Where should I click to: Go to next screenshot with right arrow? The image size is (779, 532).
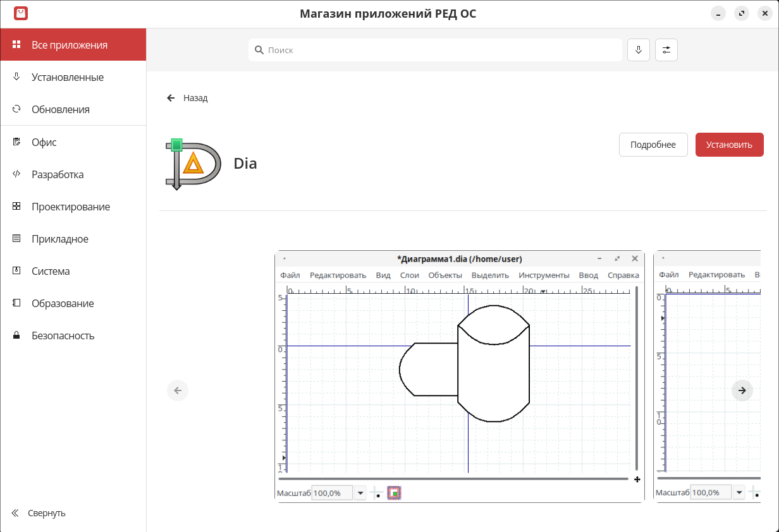click(742, 390)
